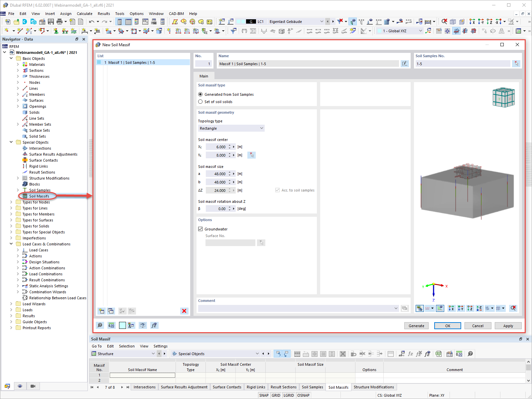Click the new model icon in toolbar
The image size is (532, 399).
[7, 22]
